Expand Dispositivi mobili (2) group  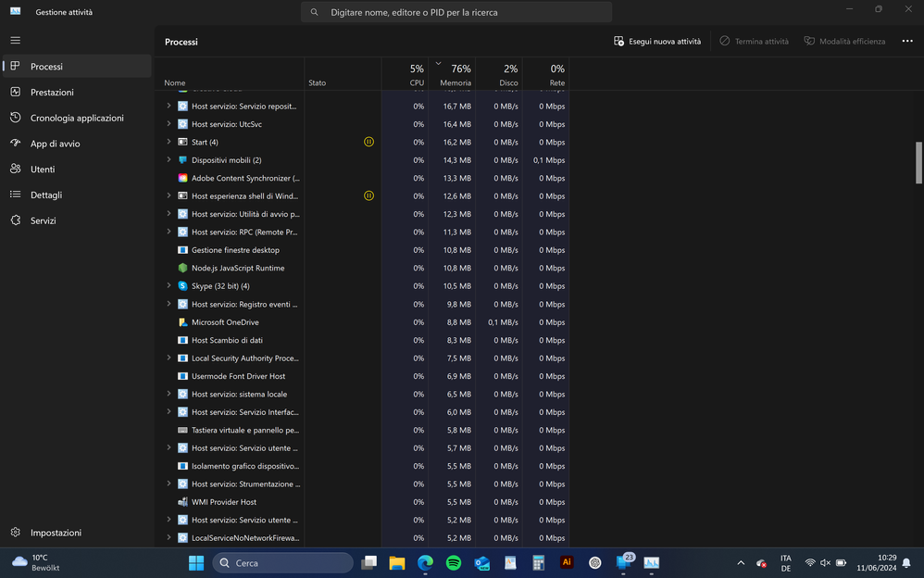[x=169, y=160]
